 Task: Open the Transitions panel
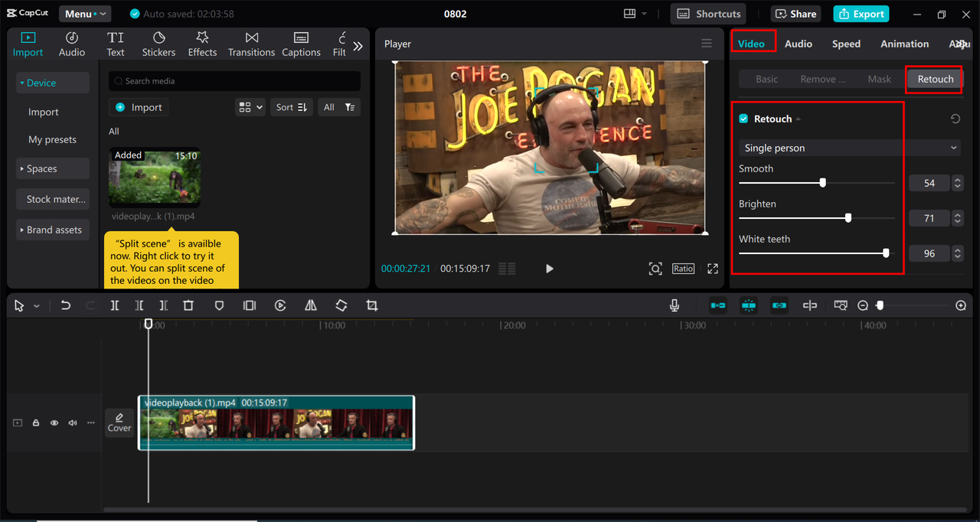tap(251, 44)
